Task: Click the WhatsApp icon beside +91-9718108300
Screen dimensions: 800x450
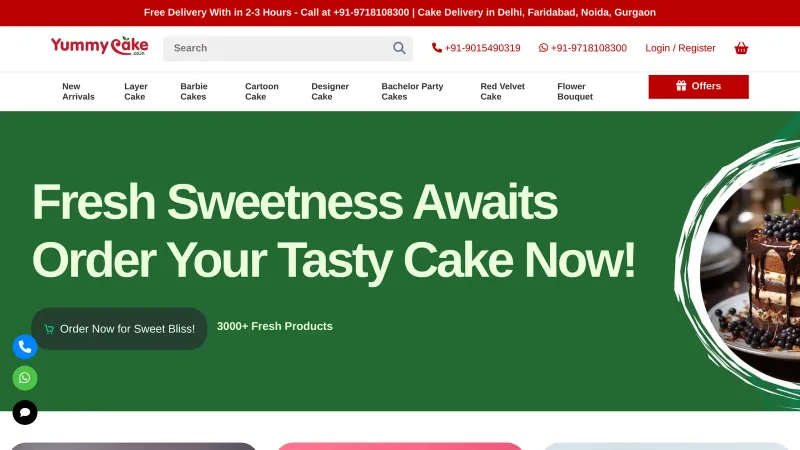Action: 544,48
